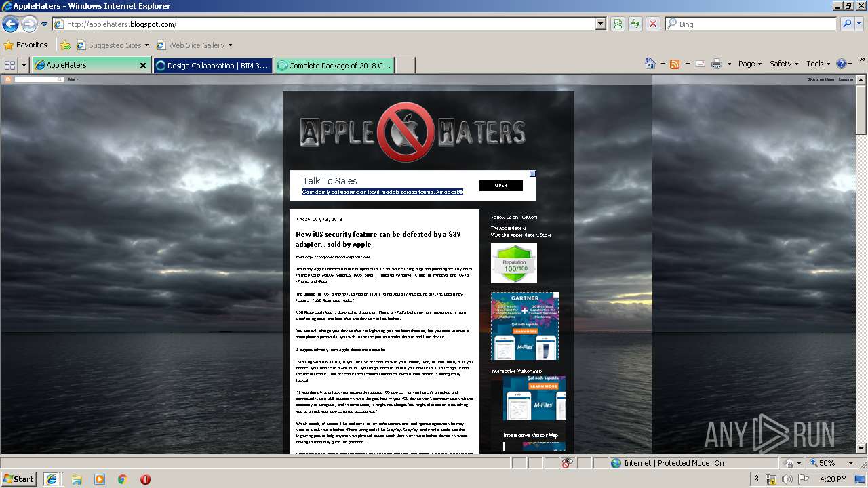Click the red stop-sign taskbar icon
868x488 pixels.
[x=145, y=479]
